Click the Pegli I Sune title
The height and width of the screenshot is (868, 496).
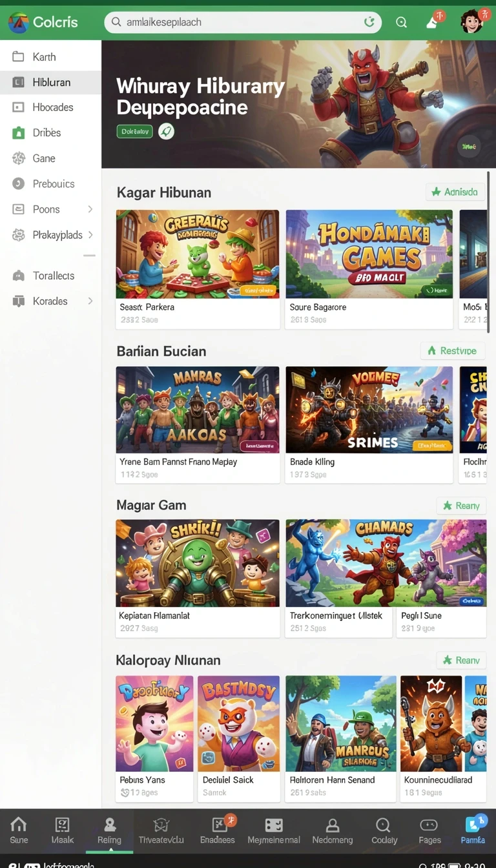tap(421, 615)
